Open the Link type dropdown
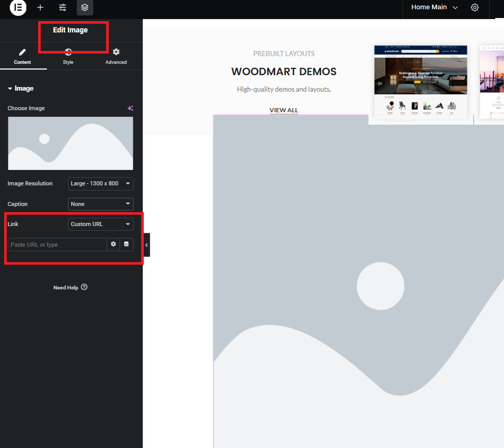This screenshot has width=504, height=448. click(x=100, y=224)
